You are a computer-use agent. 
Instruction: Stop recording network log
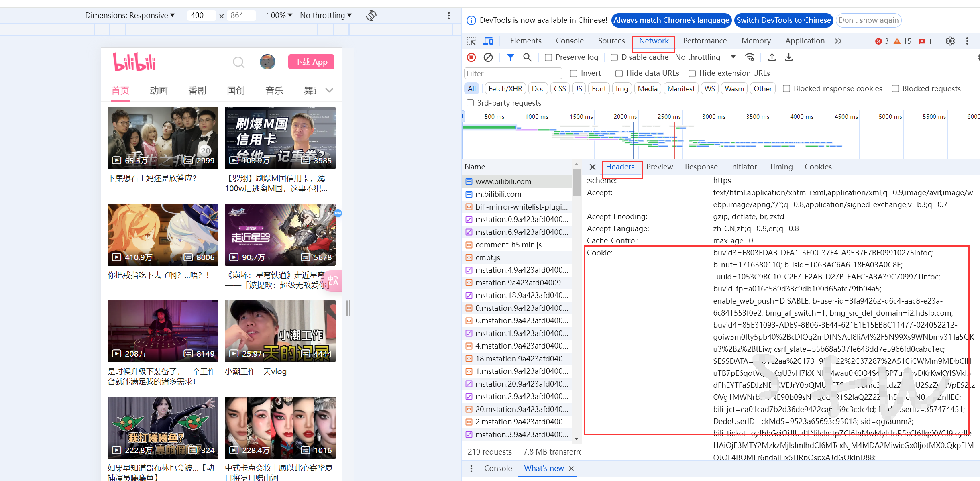(x=471, y=57)
